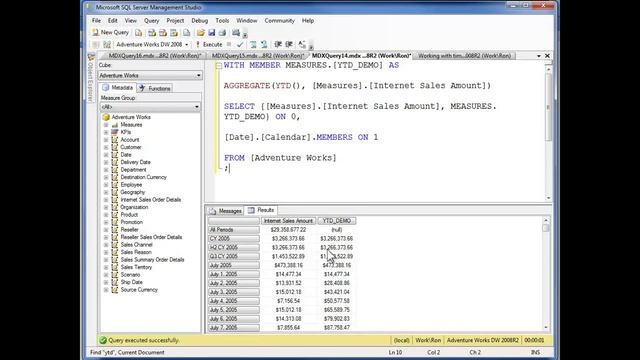Click the Analysis Services DMX Query icon
This screenshot has width=640, height=360.
click(x=163, y=33)
